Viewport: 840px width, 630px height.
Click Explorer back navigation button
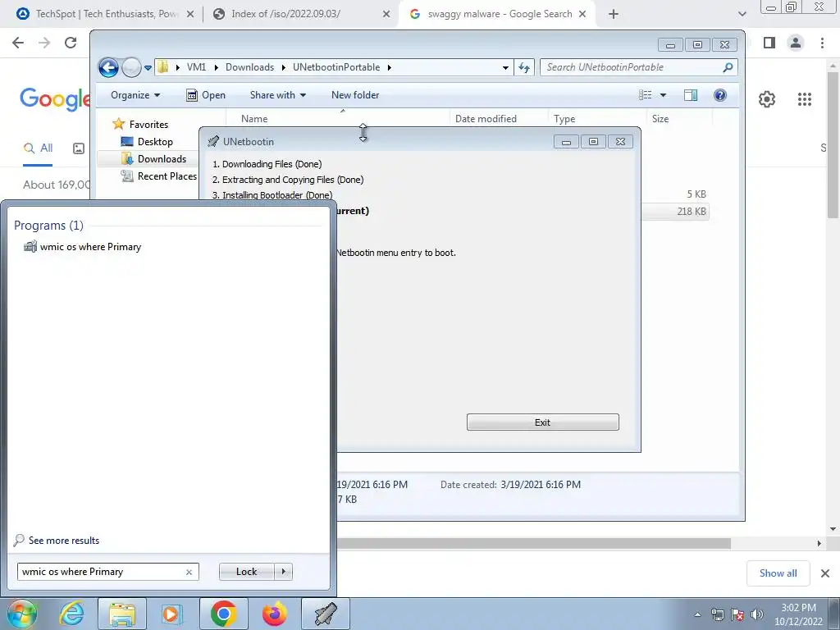(109, 67)
